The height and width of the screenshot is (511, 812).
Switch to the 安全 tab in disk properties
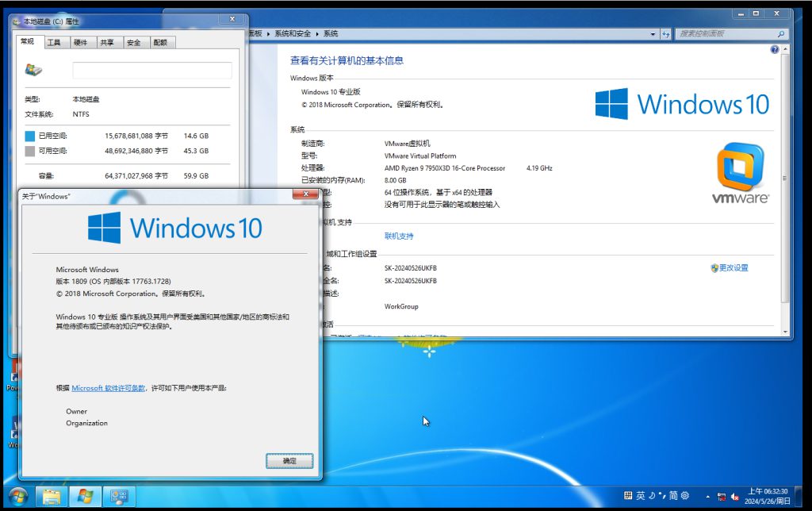click(133, 43)
